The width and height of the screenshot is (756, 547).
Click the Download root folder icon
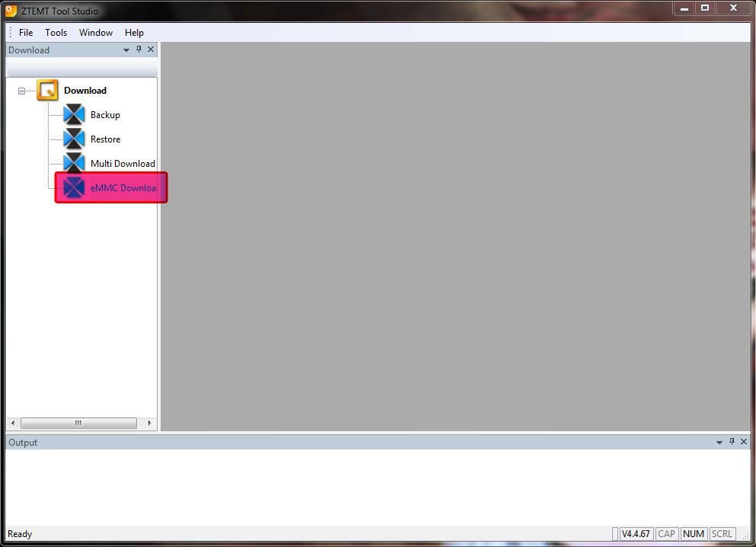pos(47,90)
